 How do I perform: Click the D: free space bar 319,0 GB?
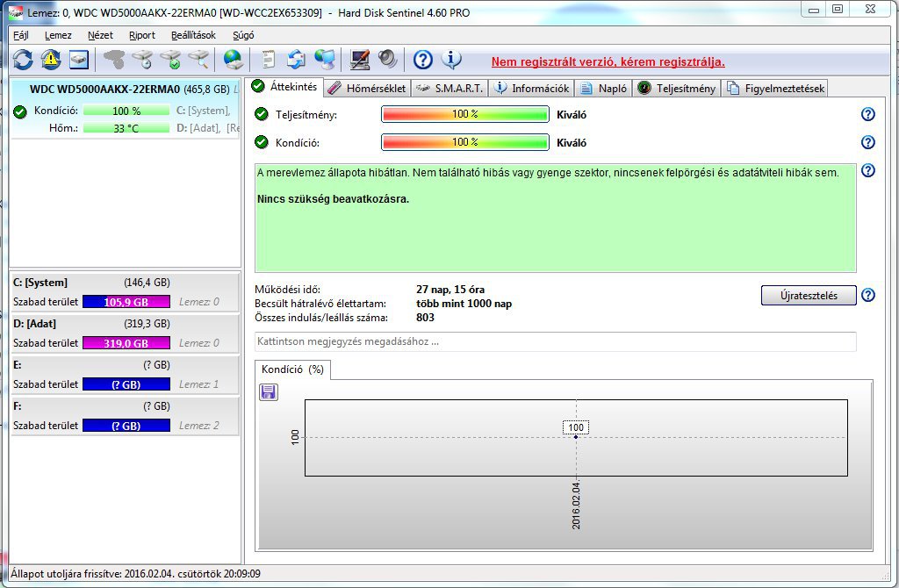(126, 343)
